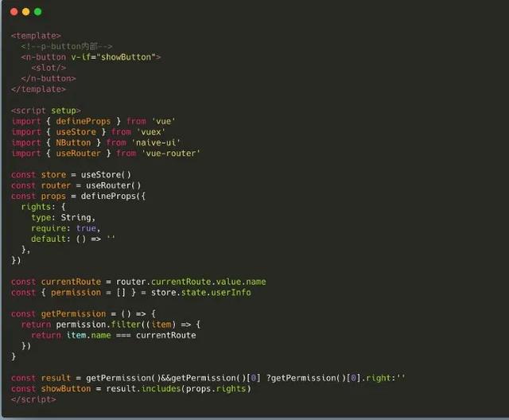Click the green maximize window button
Image resolution: width=509 pixels, height=420 pixels.
37,12
